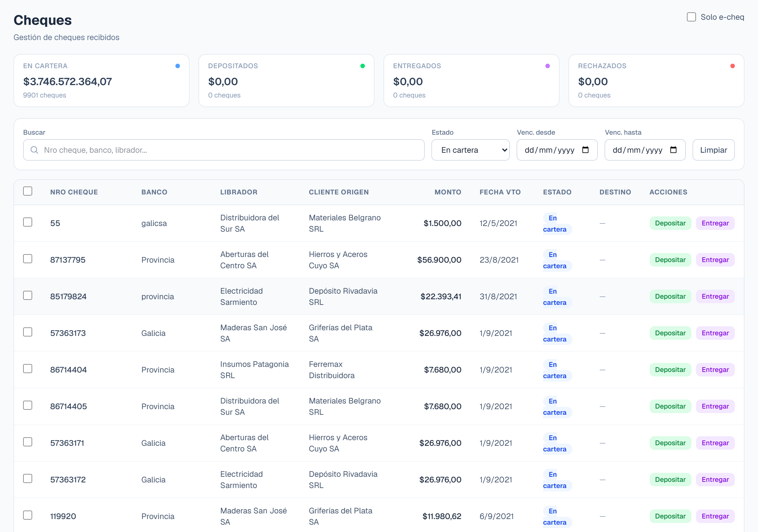The image size is (758, 532).
Task: Click the DESTINO column header
Action: click(x=615, y=192)
